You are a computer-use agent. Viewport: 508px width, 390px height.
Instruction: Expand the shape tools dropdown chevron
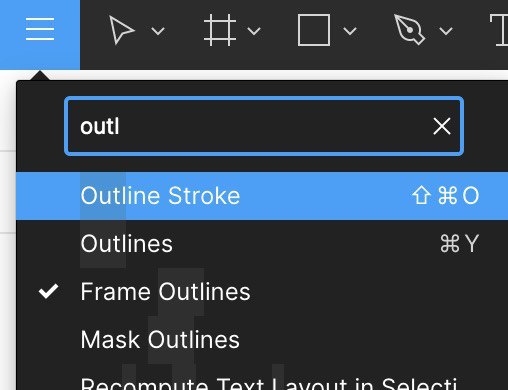coord(350,31)
